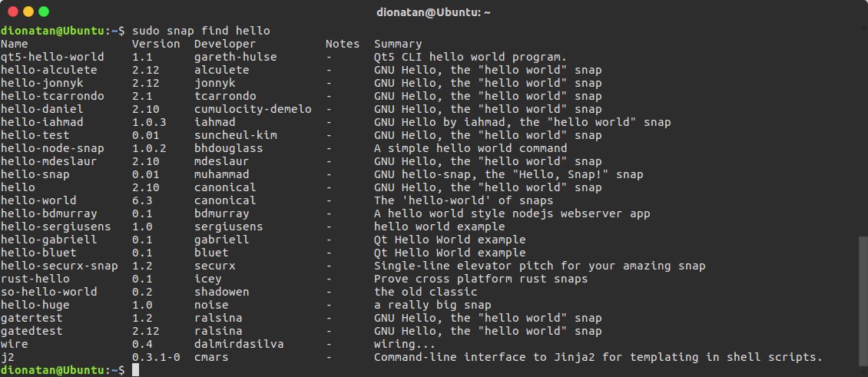Click the 'Developer' column header
This screenshot has width=868, height=377.
click(224, 44)
